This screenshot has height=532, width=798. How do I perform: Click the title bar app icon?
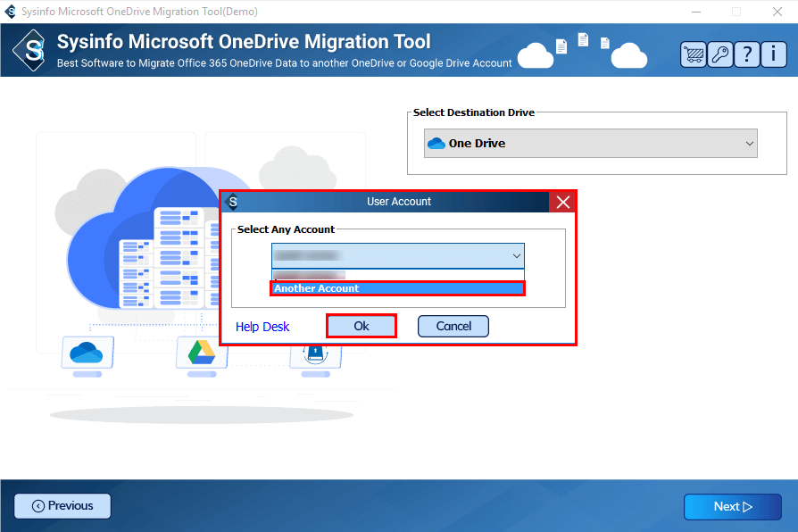10,12
